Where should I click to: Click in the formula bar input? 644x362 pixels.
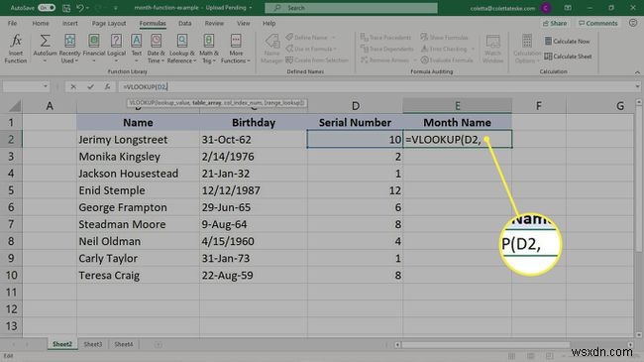click(376, 87)
